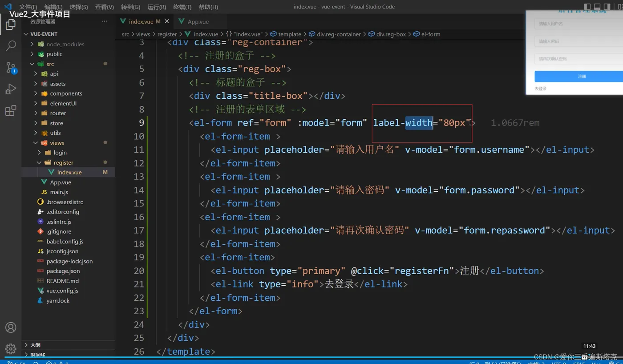Open the 终端(T) menu
This screenshot has height=364, width=623.
pyautogui.click(x=182, y=7)
